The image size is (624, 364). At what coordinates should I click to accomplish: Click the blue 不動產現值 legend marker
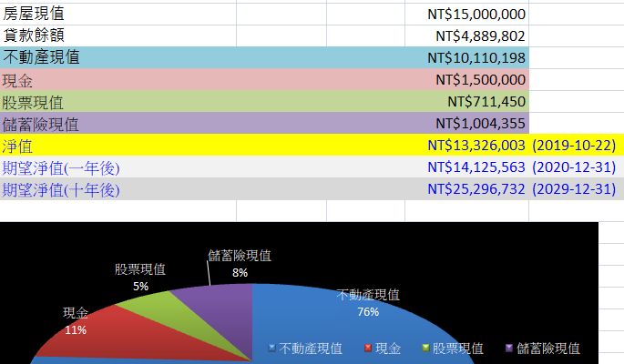pos(272,349)
